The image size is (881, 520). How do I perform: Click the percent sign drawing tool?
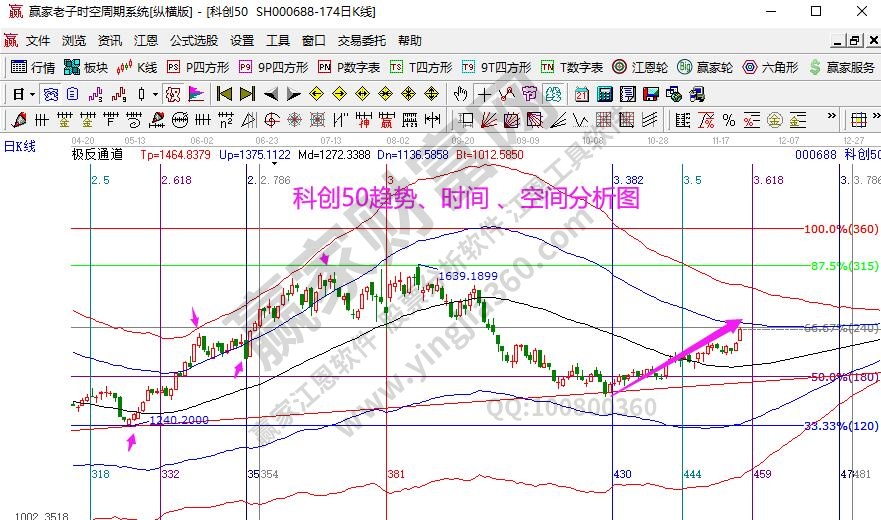tap(729, 120)
